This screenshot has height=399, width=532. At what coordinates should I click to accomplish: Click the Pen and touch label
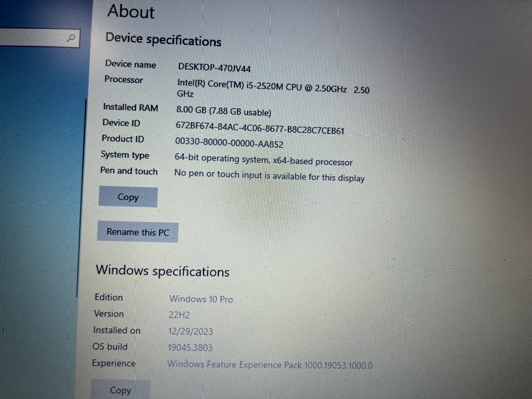[129, 171]
